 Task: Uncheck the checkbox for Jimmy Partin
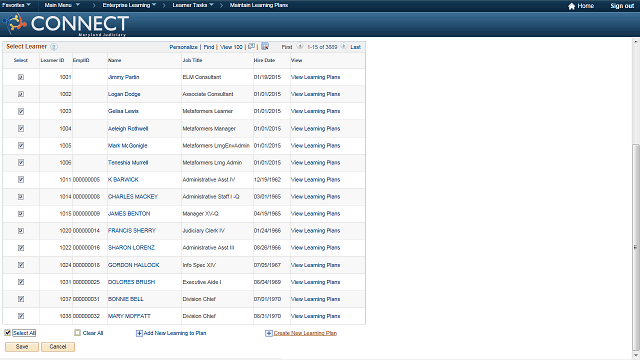[21, 77]
